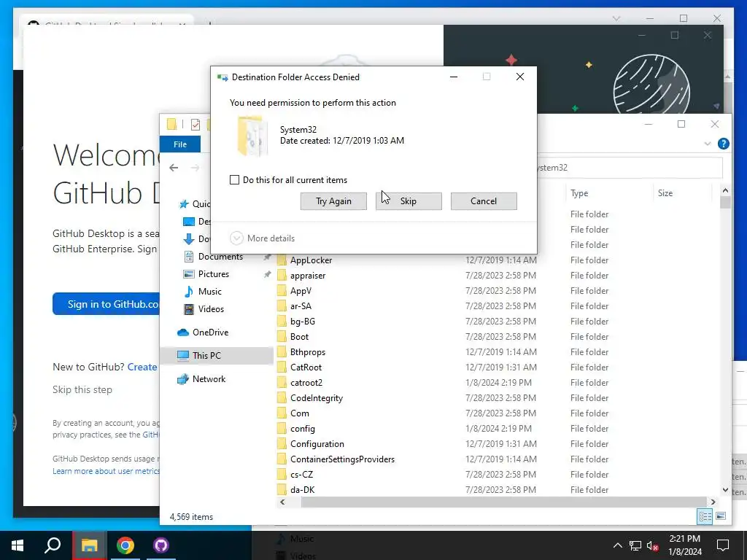Expand the Explorer ribbon chevron

point(708,144)
